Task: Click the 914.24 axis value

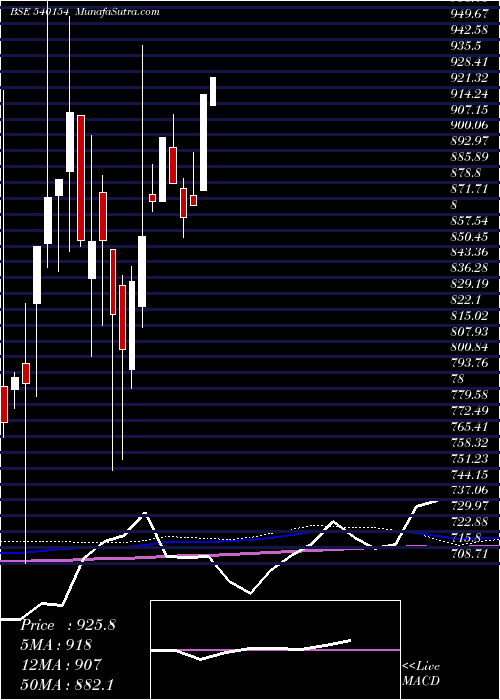Action: [x=469, y=94]
